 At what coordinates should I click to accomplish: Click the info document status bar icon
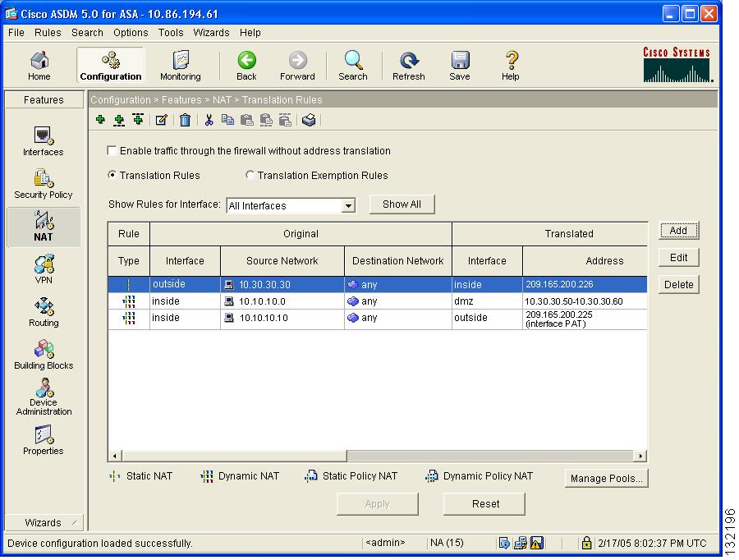[x=504, y=543]
